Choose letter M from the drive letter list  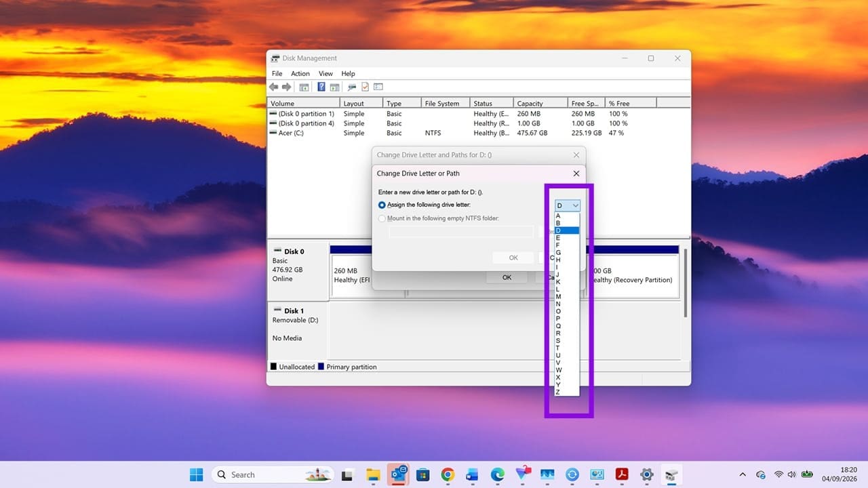coord(567,296)
